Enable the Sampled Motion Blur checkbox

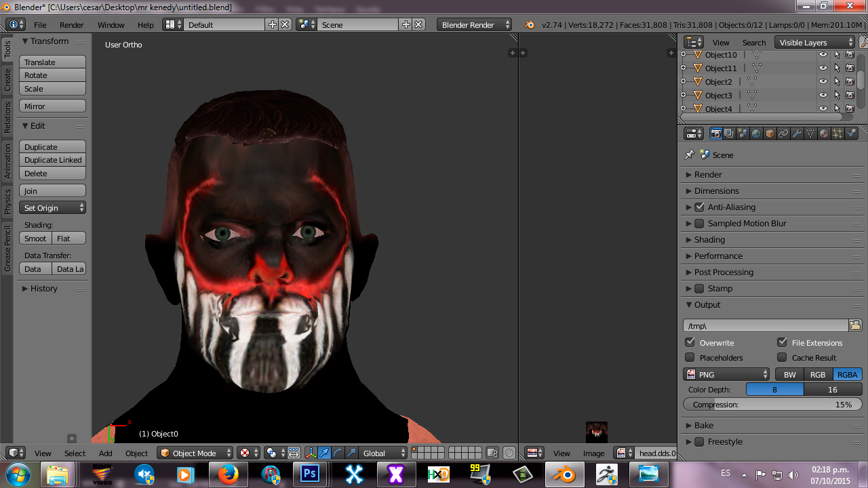[699, 223]
